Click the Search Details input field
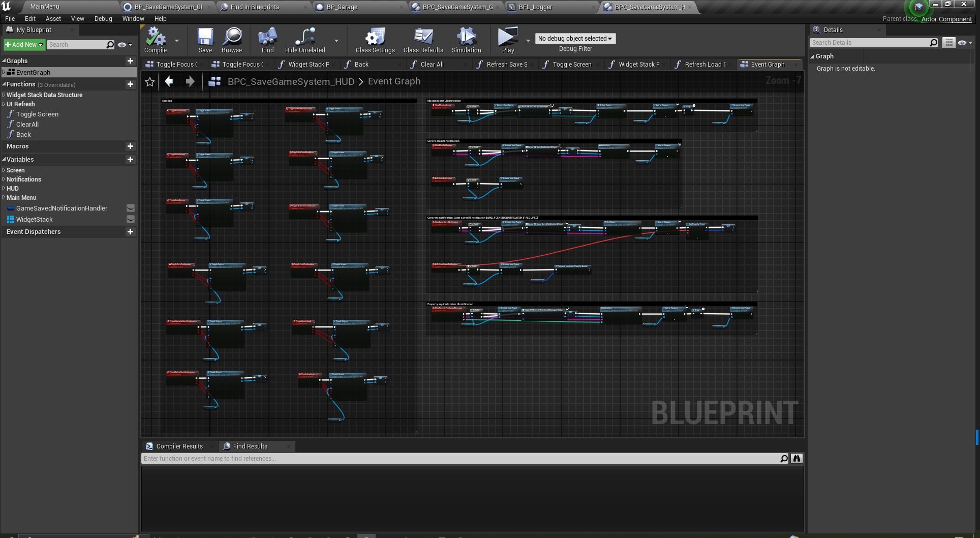This screenshot has width=980, height=538. point(869,43)
